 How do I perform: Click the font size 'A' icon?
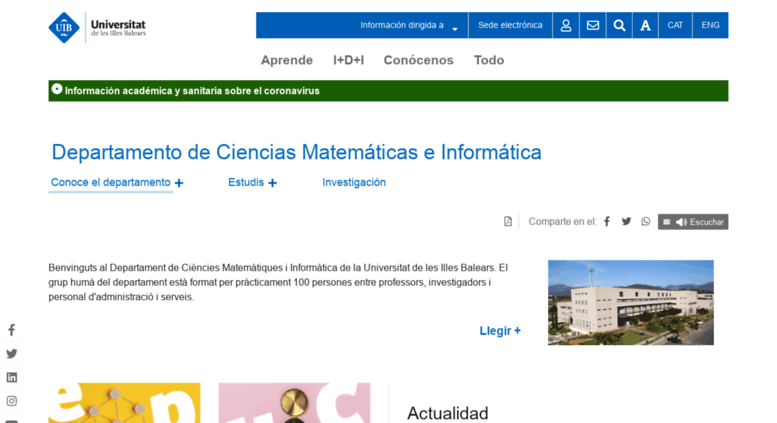click(x=645, y=25)
